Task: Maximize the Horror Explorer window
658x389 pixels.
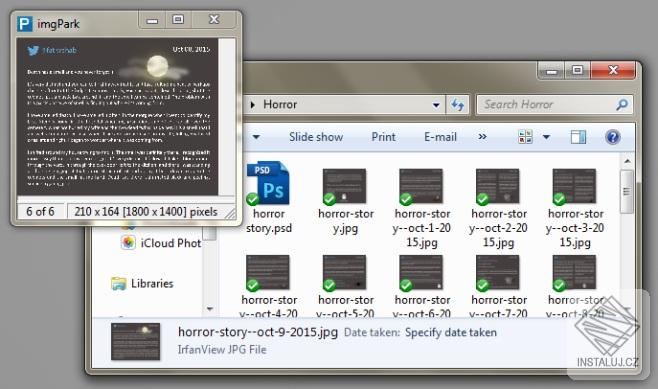Action: pyautogui.click(x=577, y=70)
